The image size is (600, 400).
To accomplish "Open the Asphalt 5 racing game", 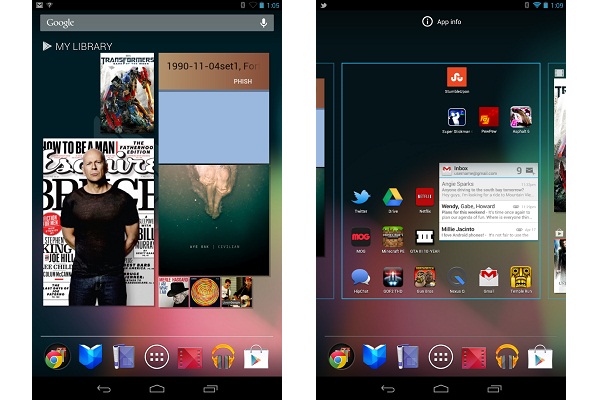I will pyautogui.click(x=520, y=116).
